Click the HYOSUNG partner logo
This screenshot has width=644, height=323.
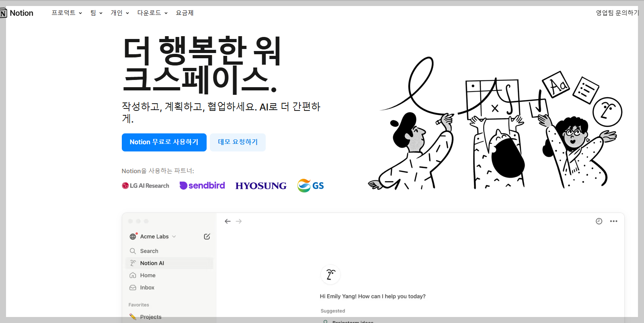tap(261, 186)
